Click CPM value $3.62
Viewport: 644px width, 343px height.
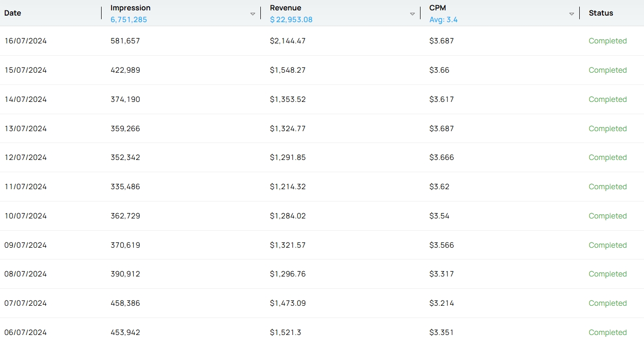coord(439,187)
